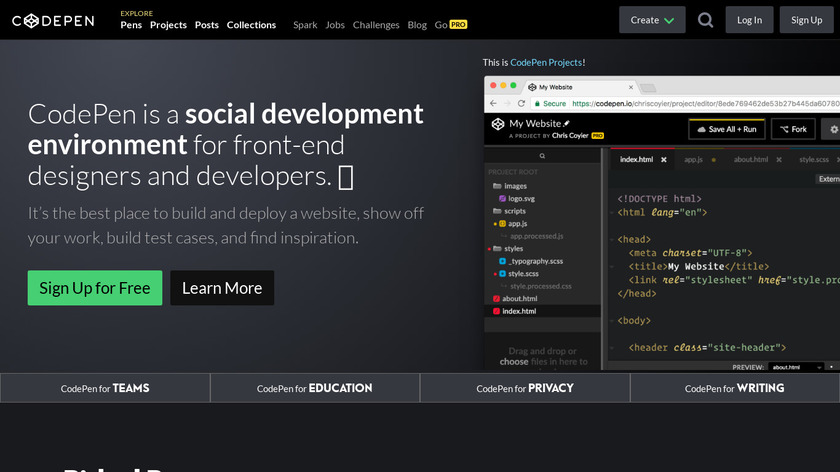Close the My Website browser tab
This screenshot has width=840, height=472.
pos(631,87)
